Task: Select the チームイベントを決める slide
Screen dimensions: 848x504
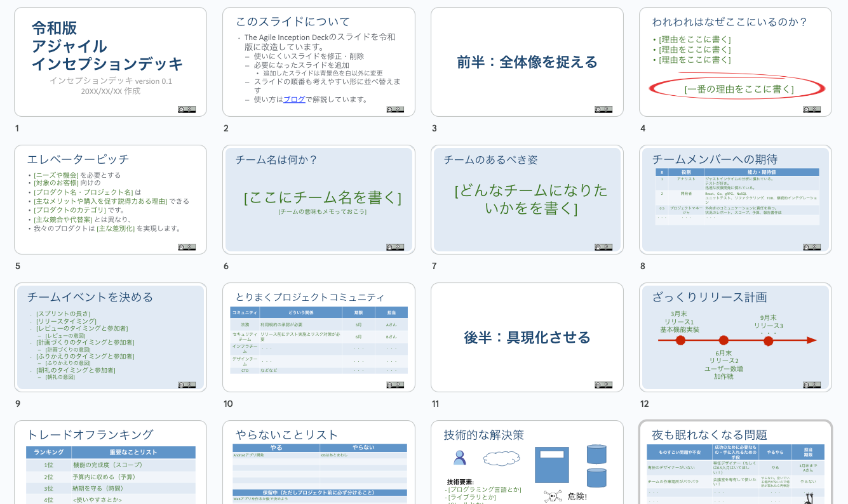Action: coord(110,337)
